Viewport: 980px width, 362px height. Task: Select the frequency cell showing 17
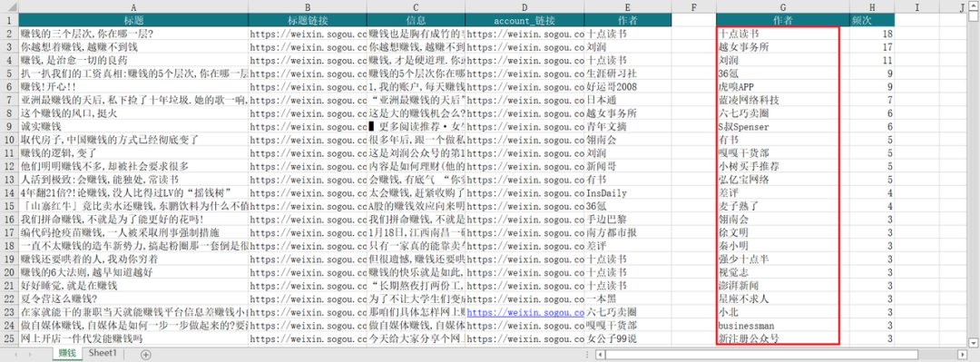click(x=872, y=47)
